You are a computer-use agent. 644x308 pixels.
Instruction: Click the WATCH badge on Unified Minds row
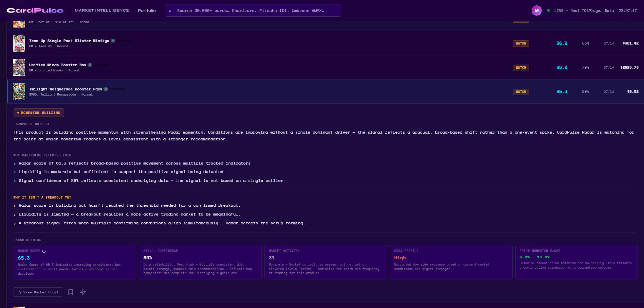coord(521,68)
